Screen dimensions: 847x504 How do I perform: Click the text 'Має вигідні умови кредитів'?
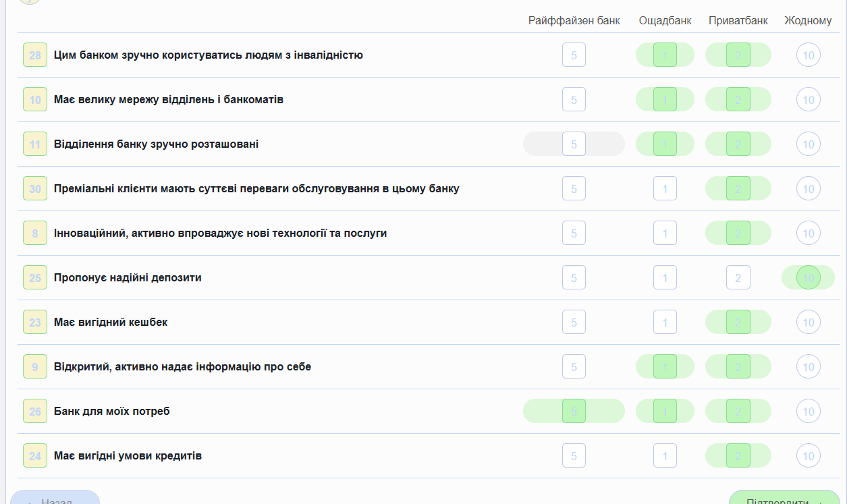click(x=128, y=455)
